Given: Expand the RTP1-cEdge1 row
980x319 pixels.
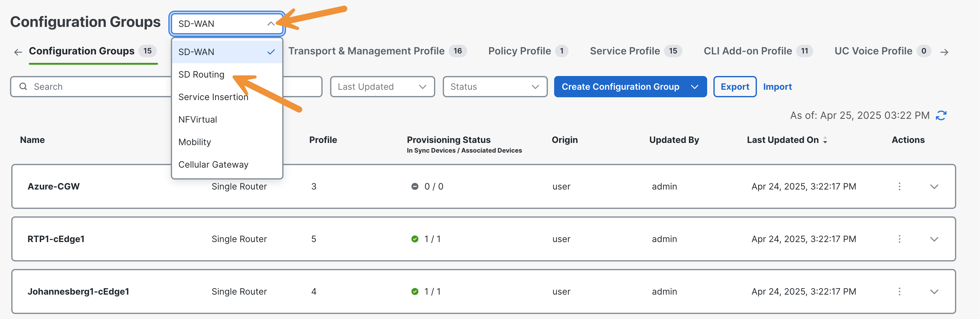Looking at the screenshot, I should pyautogui.click(x=934, y=239).
